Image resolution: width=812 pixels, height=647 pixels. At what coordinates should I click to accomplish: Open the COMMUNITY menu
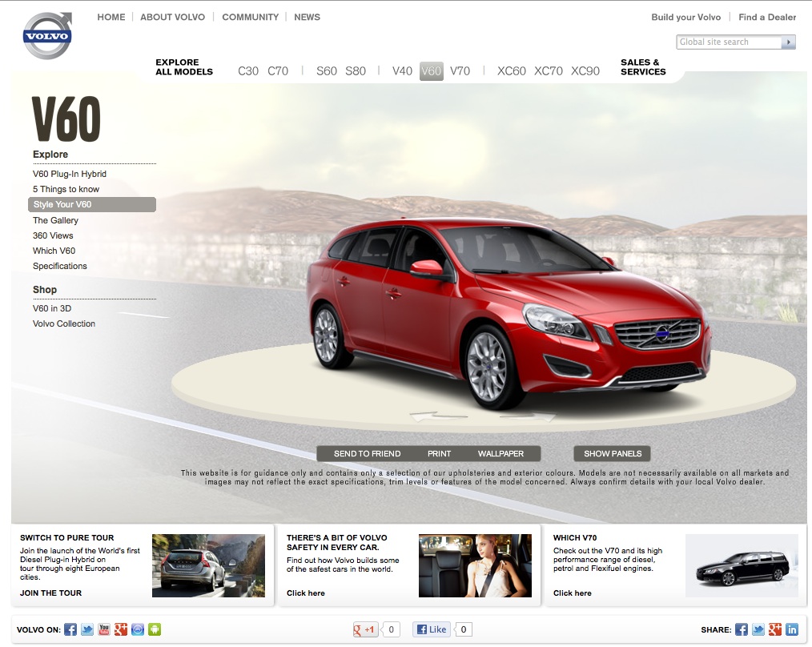tap(250, 17)
